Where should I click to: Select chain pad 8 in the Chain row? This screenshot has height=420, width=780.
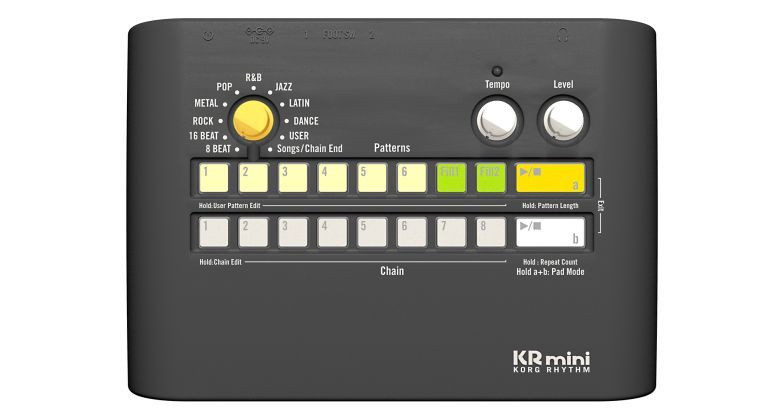tap(491, 232)
